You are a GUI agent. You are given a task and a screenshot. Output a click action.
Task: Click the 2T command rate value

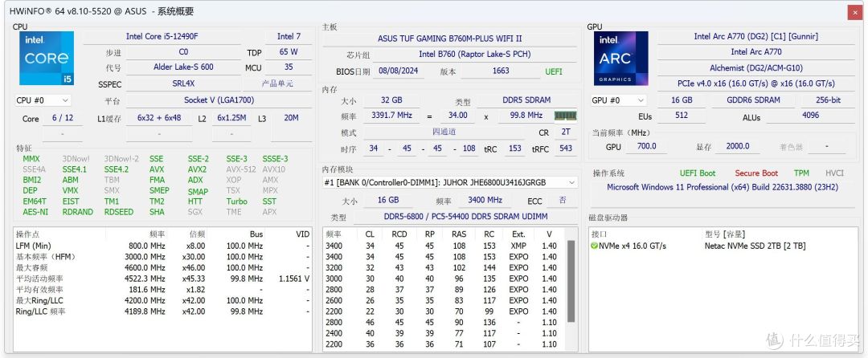565,132
